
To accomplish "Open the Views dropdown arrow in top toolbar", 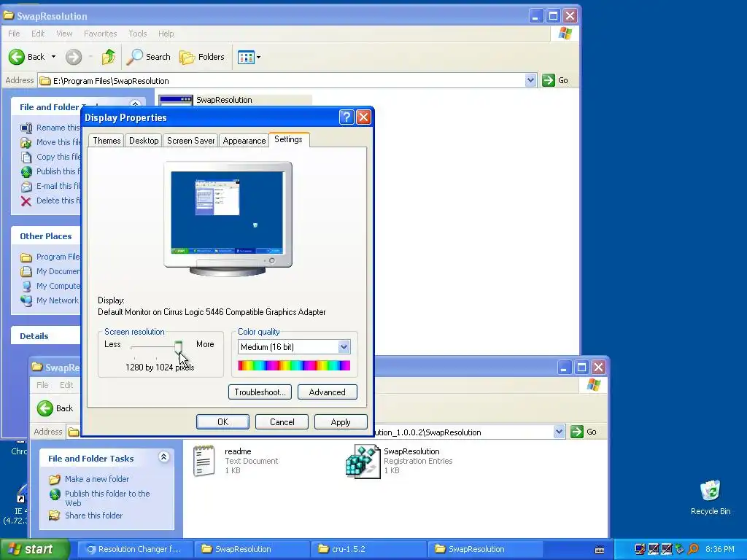I will [x=259, y=58].
